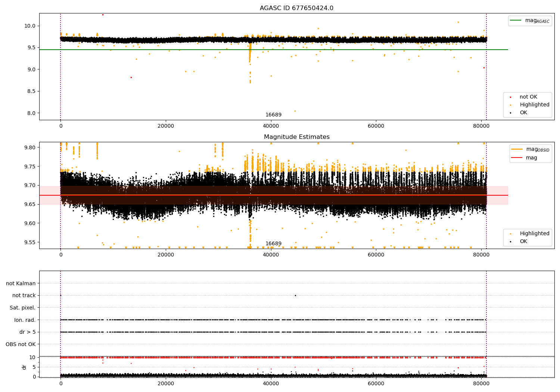Click the '20000' x-tick under the middle plot
560x392 pixels.
(166, 255)
